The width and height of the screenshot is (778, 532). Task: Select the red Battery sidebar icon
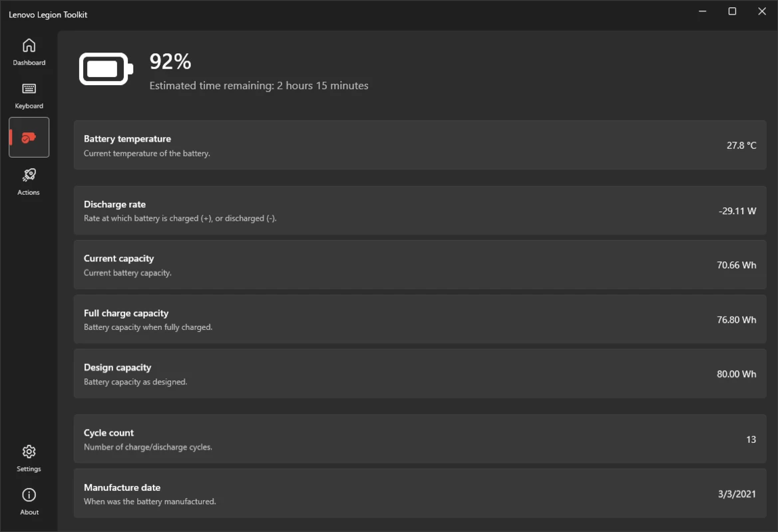(29, 138)
